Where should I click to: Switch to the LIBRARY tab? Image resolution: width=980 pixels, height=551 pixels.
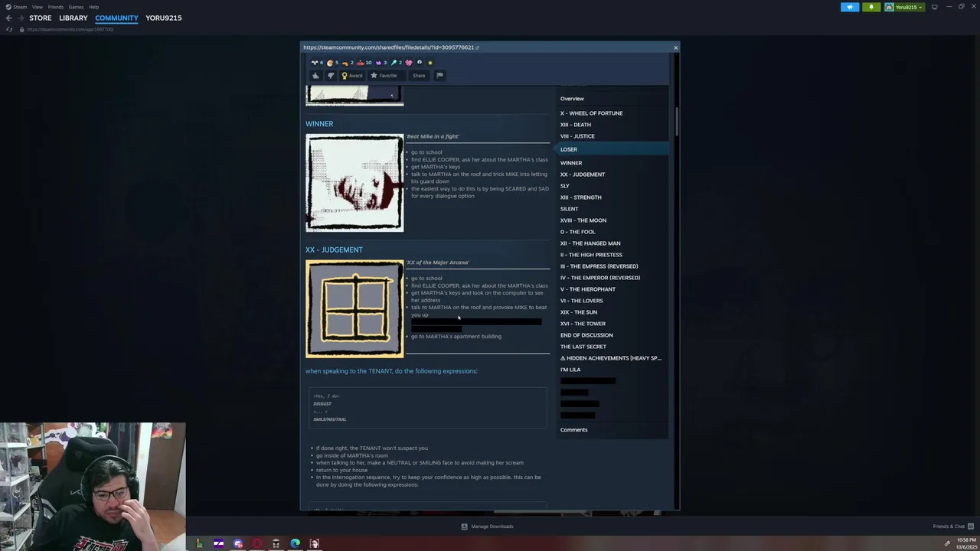click(73, 18)
